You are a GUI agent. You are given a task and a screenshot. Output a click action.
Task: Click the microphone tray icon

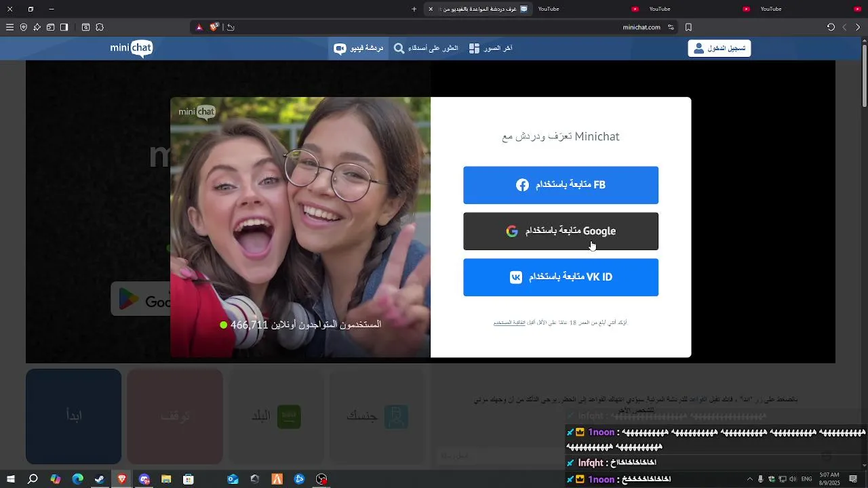pyautogui.click(x=760, y=479)
